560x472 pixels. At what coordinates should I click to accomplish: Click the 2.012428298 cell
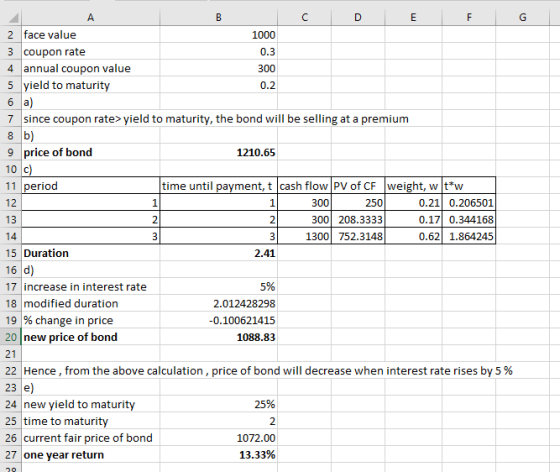[x=219, y=303]
